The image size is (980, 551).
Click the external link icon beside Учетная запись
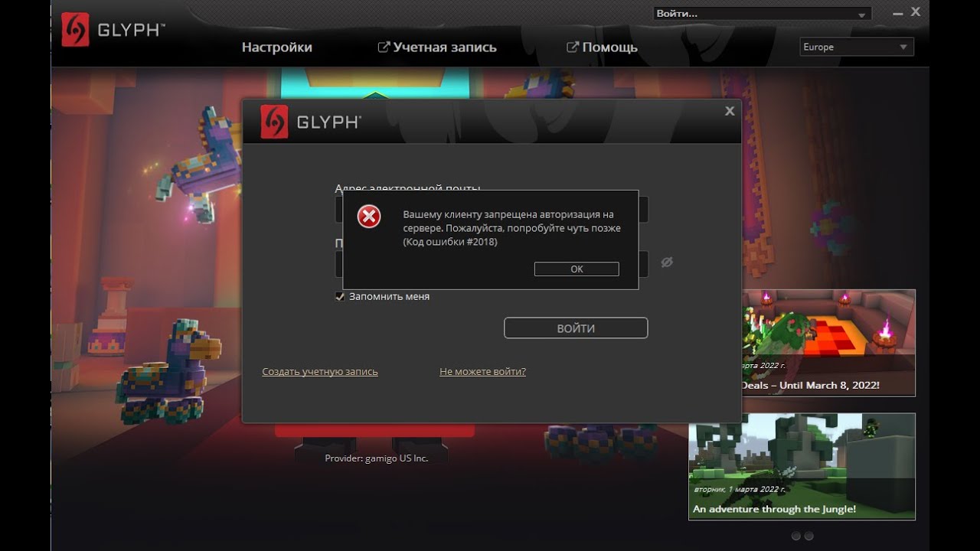pos(384,47)
